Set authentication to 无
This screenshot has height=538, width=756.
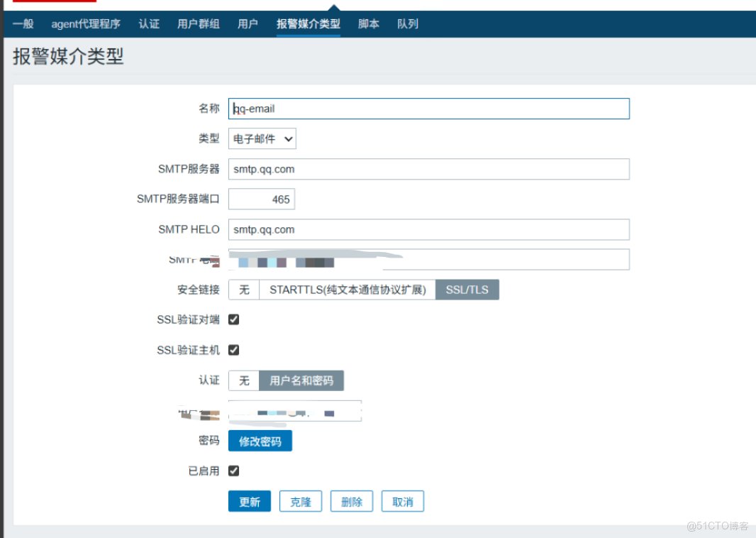[243, 380]
